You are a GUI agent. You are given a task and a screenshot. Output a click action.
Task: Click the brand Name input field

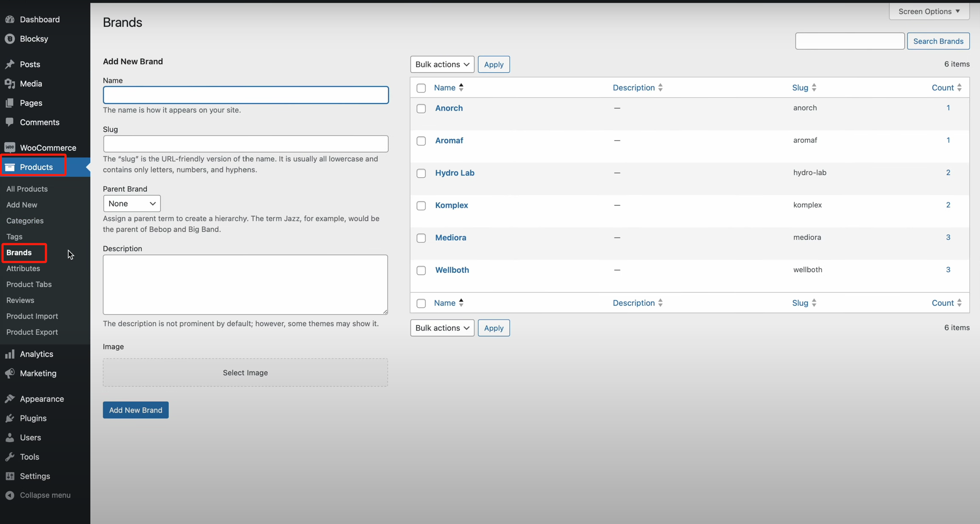click(246, 95)
